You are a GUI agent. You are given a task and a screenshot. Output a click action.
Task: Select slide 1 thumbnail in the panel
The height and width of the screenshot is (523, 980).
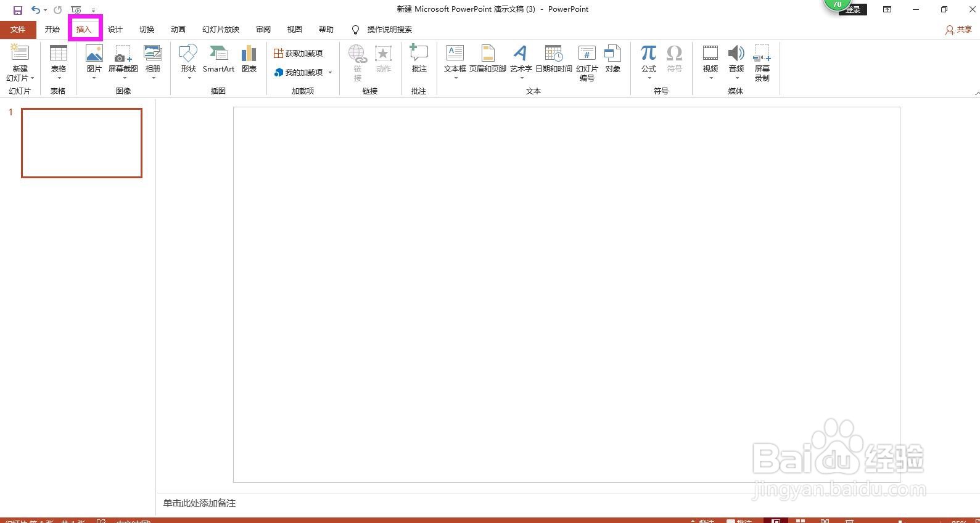point(82,143)
